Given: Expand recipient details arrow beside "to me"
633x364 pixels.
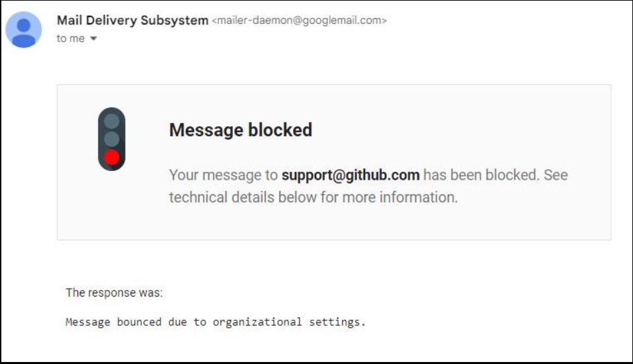Looking at the screenshot, I should click(x=93, y=39).
